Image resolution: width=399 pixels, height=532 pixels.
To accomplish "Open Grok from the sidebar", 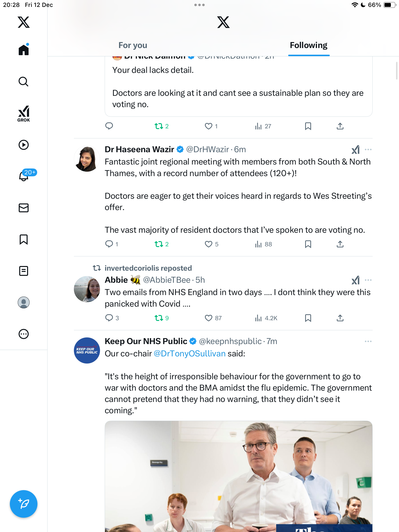I will (x=24, y=114).
